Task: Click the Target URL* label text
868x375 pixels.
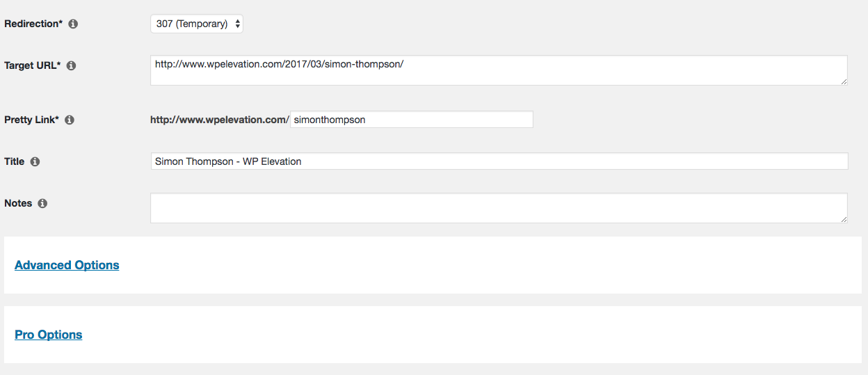Action: pyautogui.click(x=33, y=65)
